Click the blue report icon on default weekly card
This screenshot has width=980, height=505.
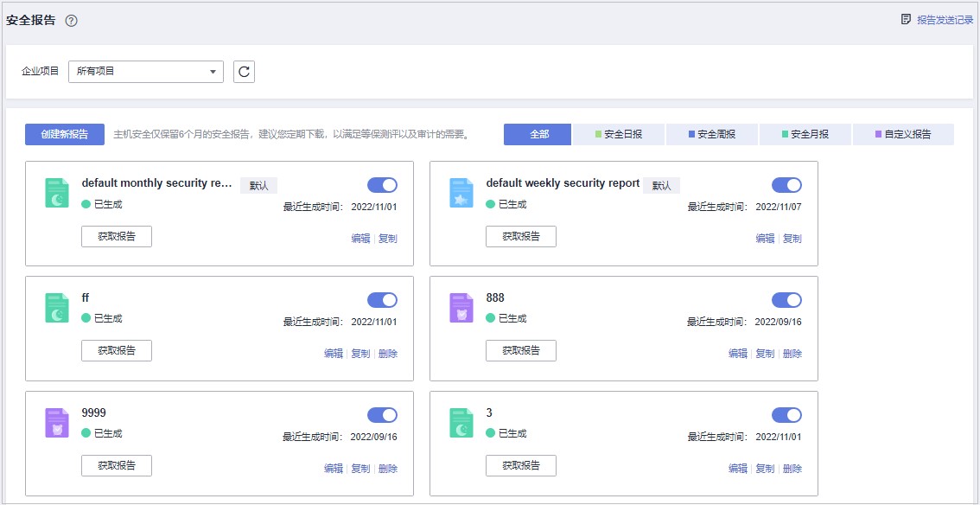pos(461,185)
